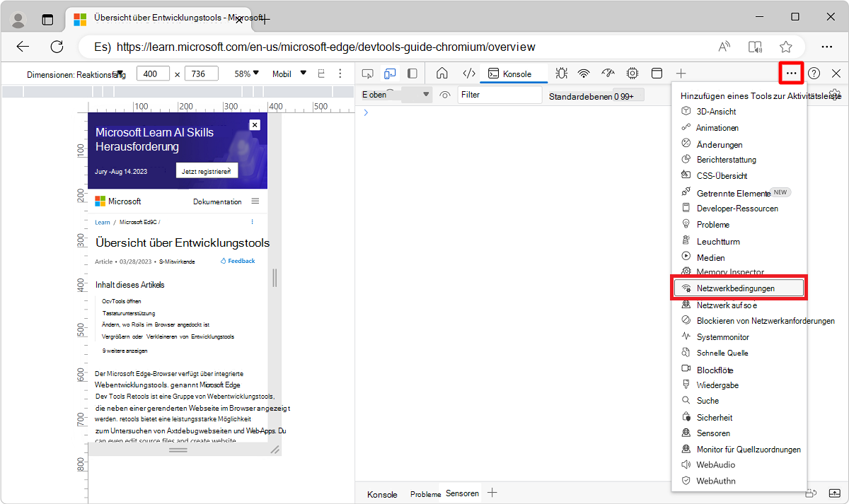Open the Dimensionen Reaktionsfähig dropdown

pyautogui.click(x=76, y=74)
